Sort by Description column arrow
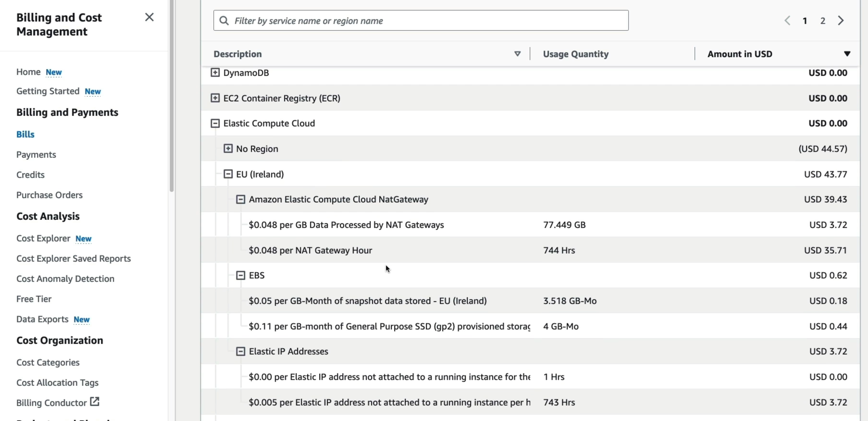The width and height of the screenshot is (868, 421). pyautogui.click(x=518, y=54)
